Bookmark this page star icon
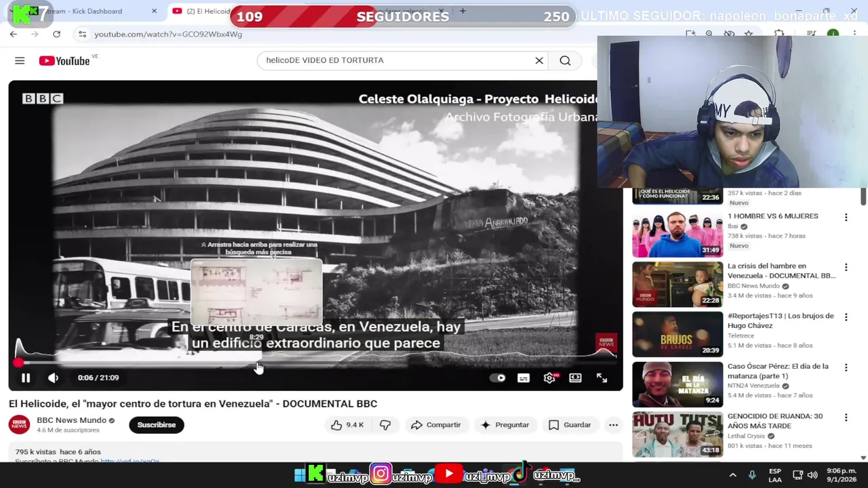The height and width of the screenshot is (488, 868). click(749, 34)
